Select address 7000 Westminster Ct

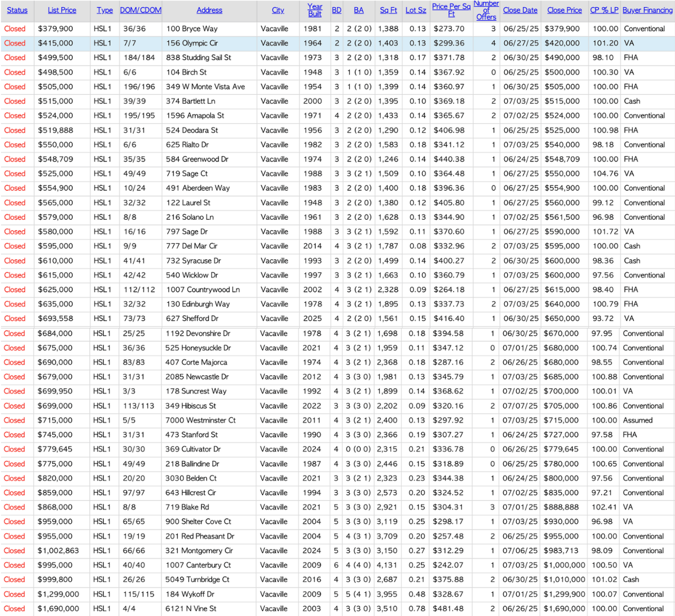click(200, 420)
